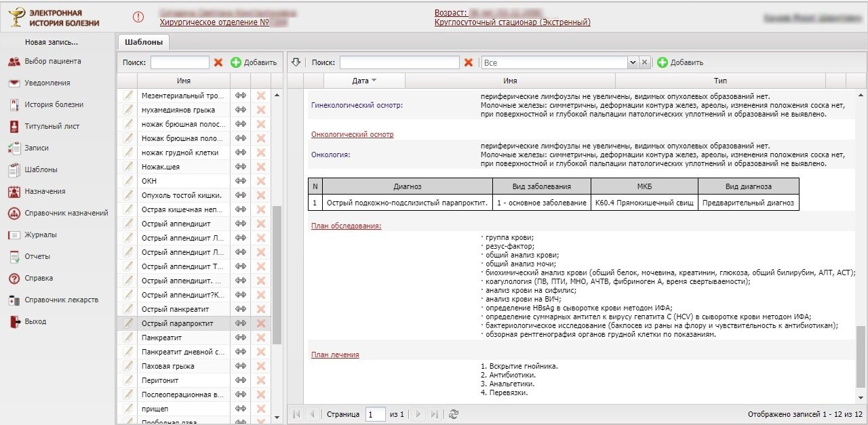Open Записи section

[36, 148]
